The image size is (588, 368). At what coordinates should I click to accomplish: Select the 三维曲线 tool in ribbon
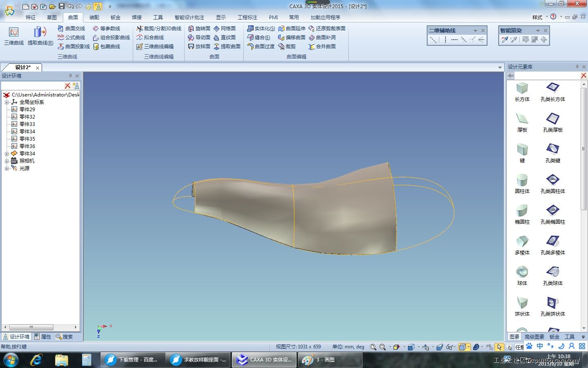14,36
